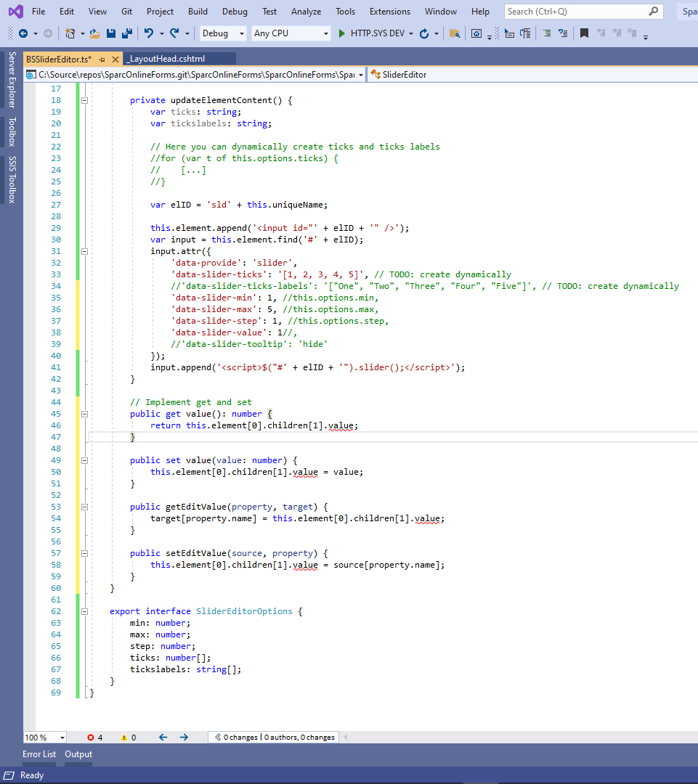Click the Find in Files folder icon

pos(455,33)
